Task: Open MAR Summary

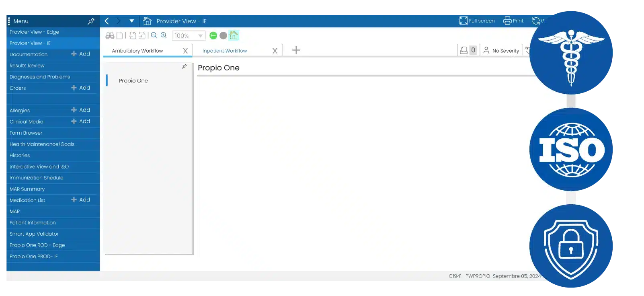Action: tap(53, 189)
